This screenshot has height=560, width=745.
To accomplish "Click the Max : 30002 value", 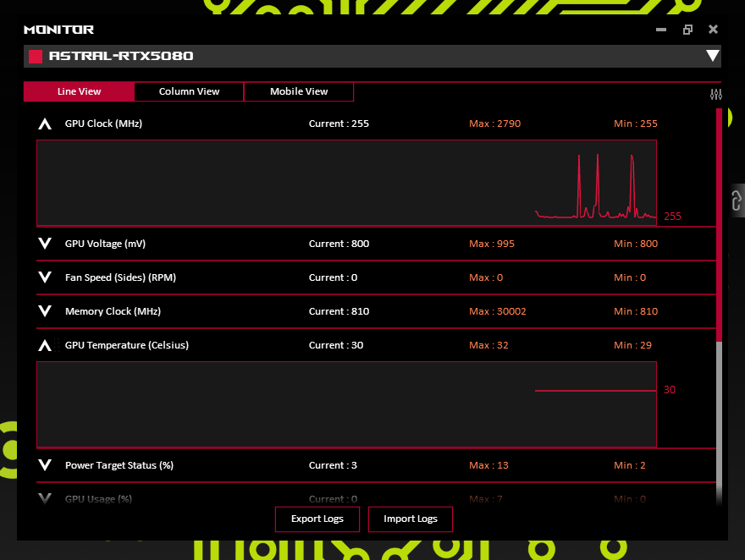I will point(498,311).
